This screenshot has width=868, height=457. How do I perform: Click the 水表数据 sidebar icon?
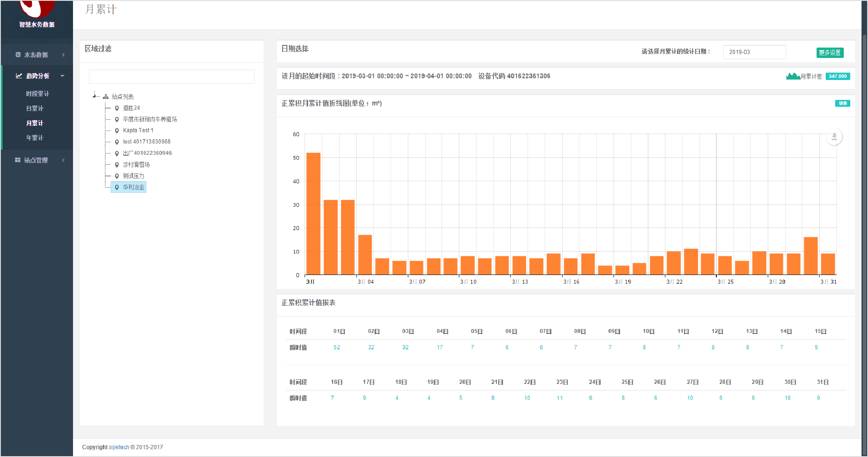coord(18,55)
